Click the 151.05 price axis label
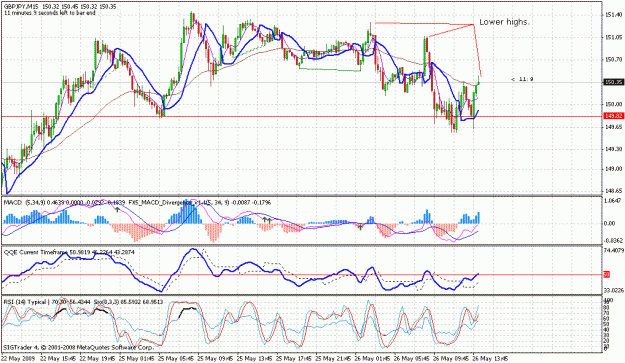This screenshot has width=625, height=363. point(614,37)
